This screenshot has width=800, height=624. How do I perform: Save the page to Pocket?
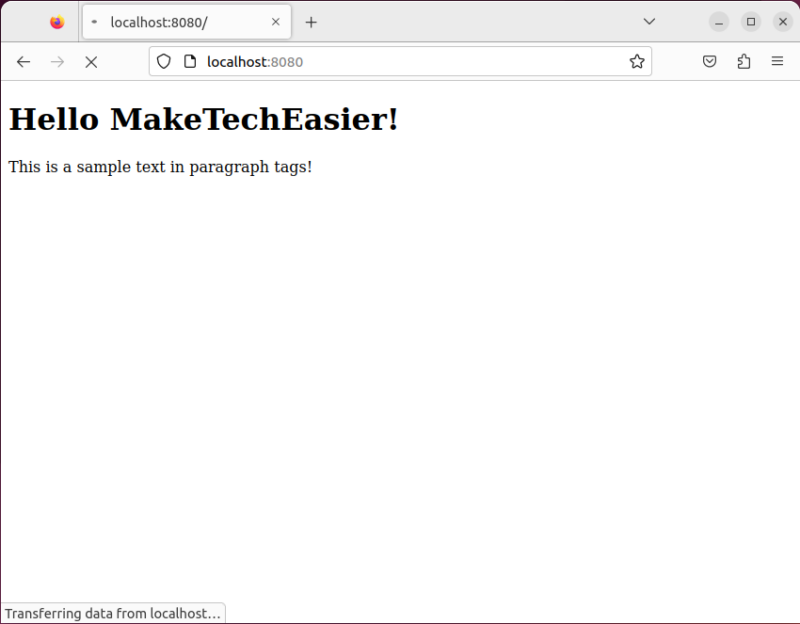click(710, 61)
